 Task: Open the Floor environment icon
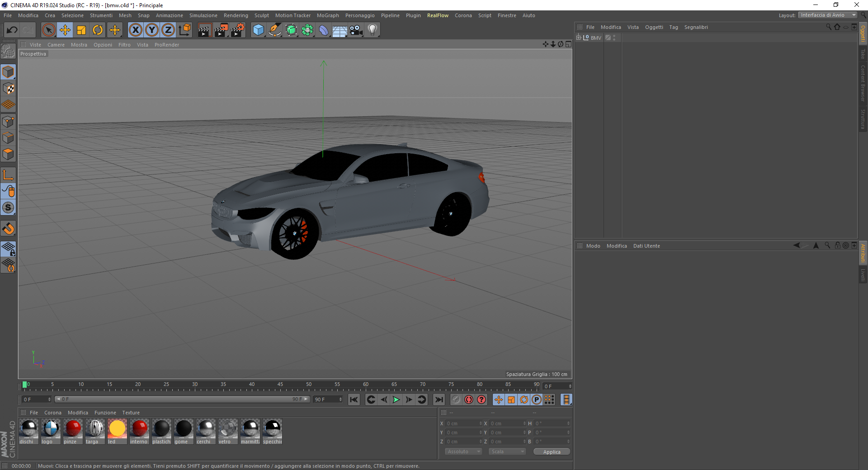340,30
